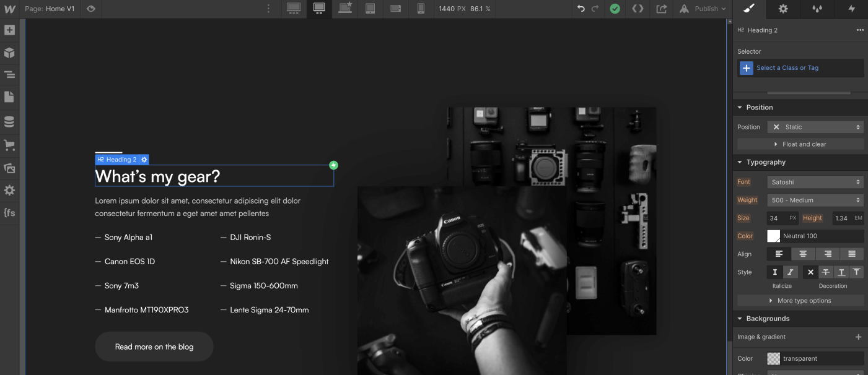Switch to Element Settings gear tab
This screenshot has width=868, height=375.
[x=783, y=9]
